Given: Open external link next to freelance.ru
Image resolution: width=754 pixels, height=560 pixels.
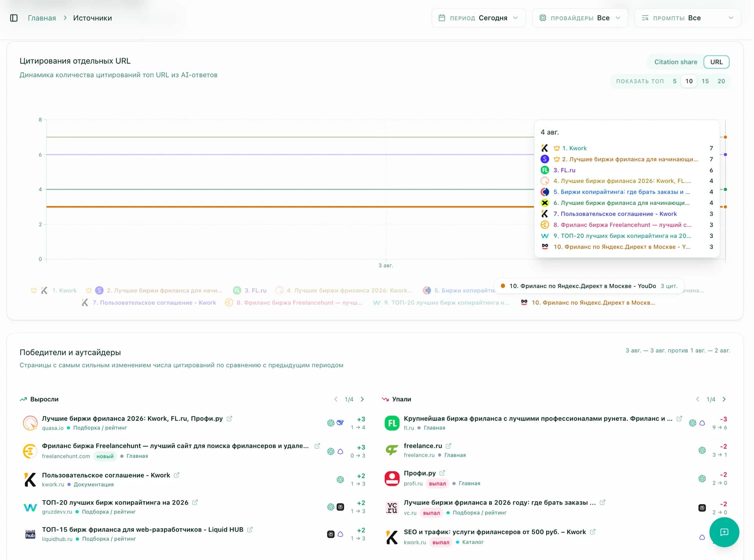Looking at the screenshot, I should click(x=448, y=446).
